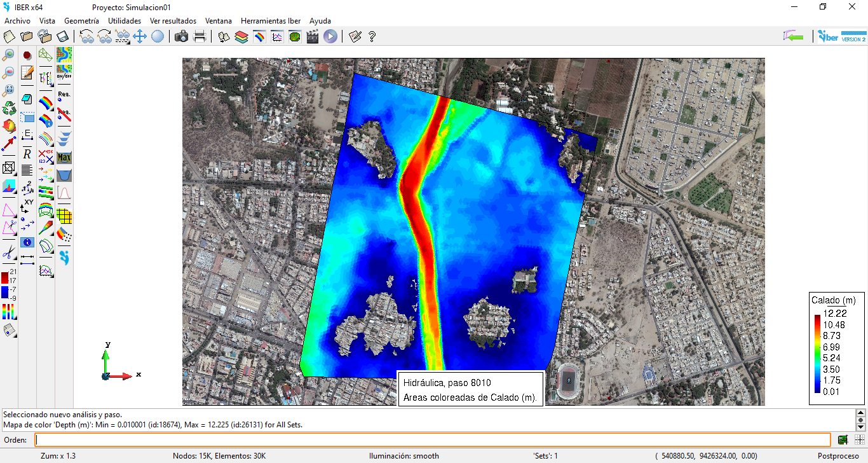Click the zoom in magnifier icon
Image resolution: width=868 pixels, height=463 pixels.
(x=9, y=55)
